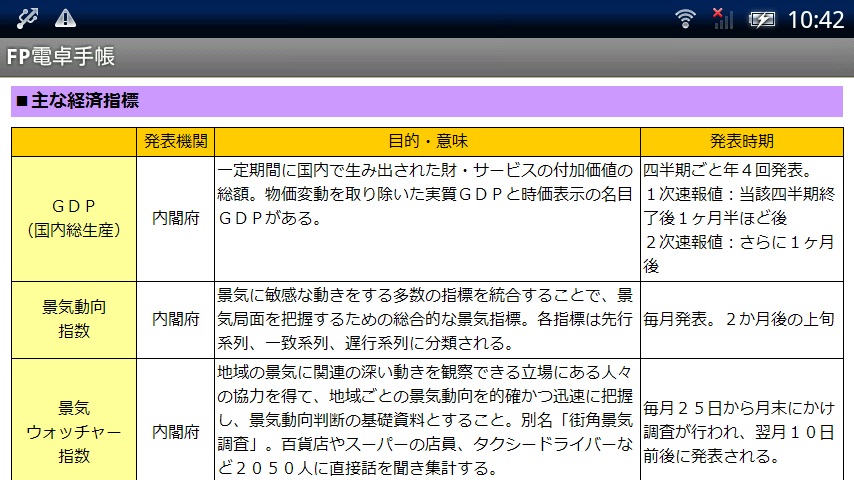Tap the USB connection status icon
The height and width of the screenshot is (480, 854).
tap(27, 18)
